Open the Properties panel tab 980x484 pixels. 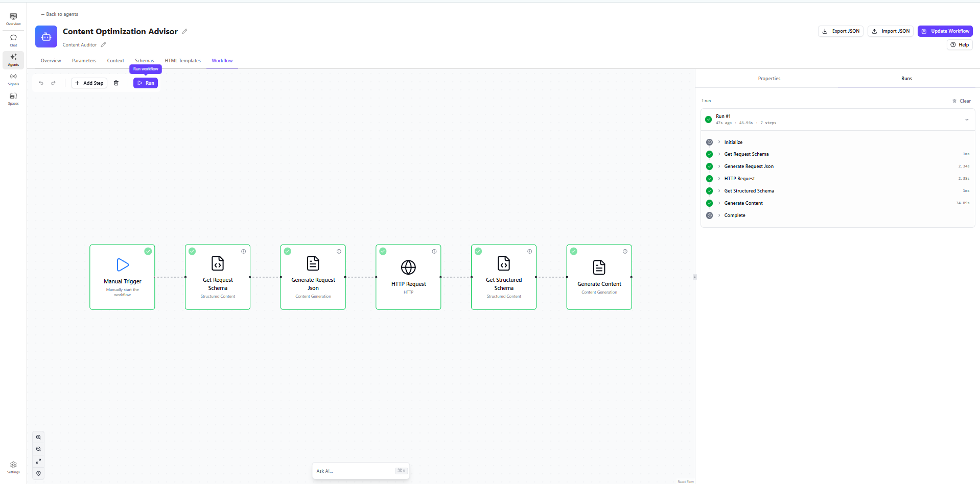tap(769, 79)
